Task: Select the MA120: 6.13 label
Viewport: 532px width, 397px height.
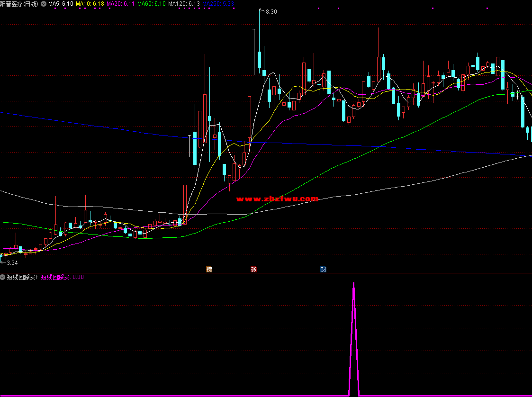Action: 184,4
